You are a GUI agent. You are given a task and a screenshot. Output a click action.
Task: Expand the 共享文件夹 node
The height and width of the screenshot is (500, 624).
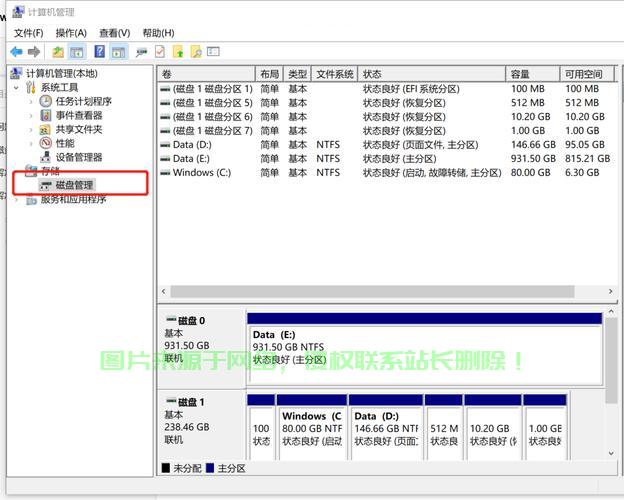coord(31,129)
